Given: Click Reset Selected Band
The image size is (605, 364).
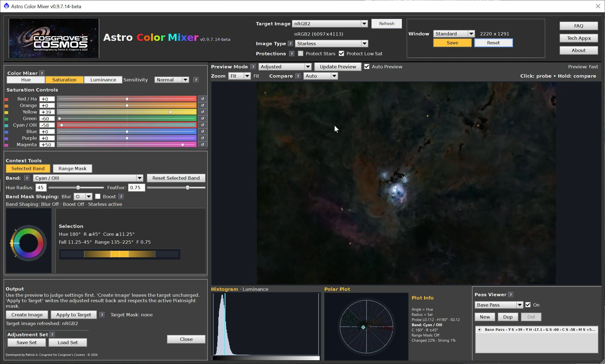Looking at the screenshot, I should 176,178.
